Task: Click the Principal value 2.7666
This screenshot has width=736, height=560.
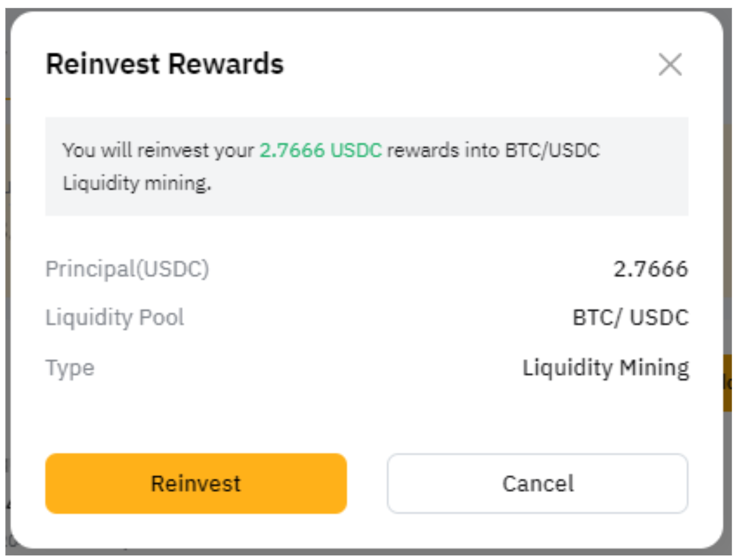Action: click(x=650, y=268)
